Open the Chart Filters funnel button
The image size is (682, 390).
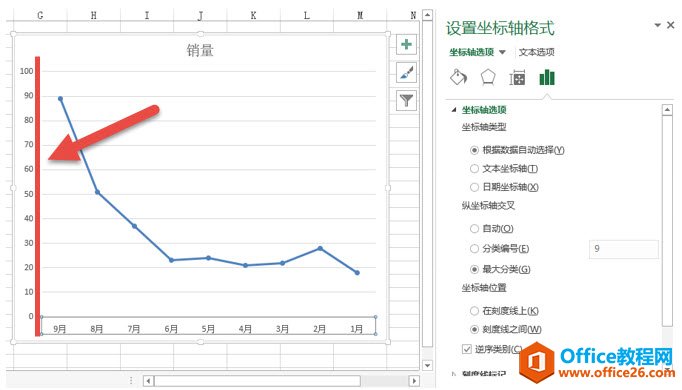coord(406,101)
